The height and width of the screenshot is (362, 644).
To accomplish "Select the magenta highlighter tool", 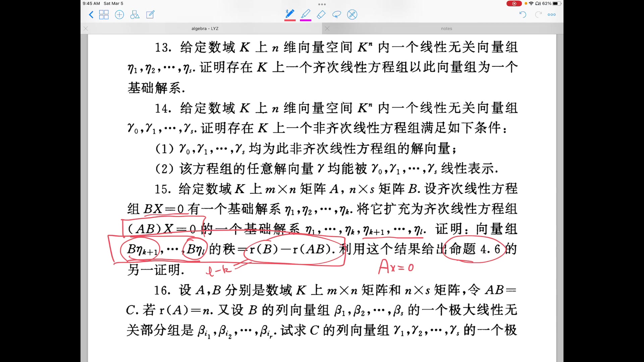I will (x=306, y=14).
